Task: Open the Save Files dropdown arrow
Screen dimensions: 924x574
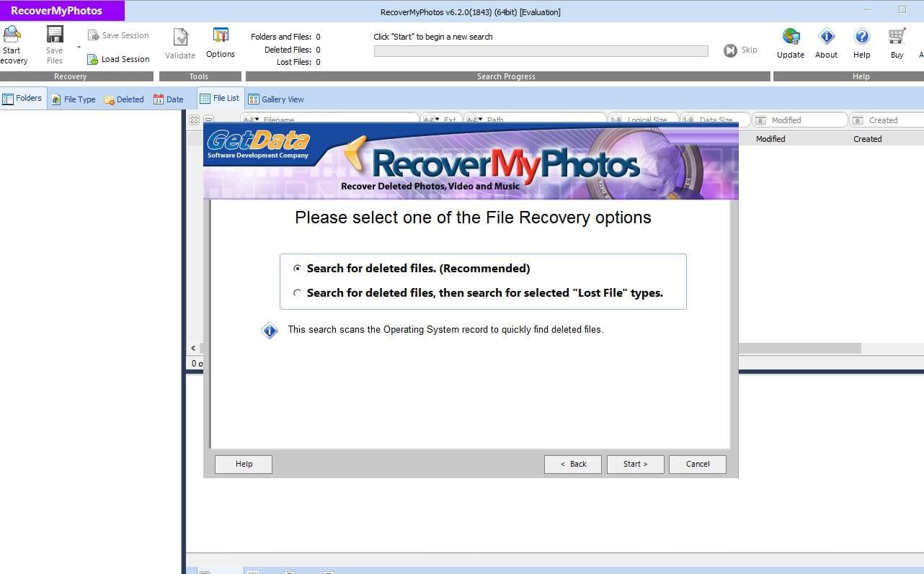Action: pyautogui.click(x=79, y=48)
